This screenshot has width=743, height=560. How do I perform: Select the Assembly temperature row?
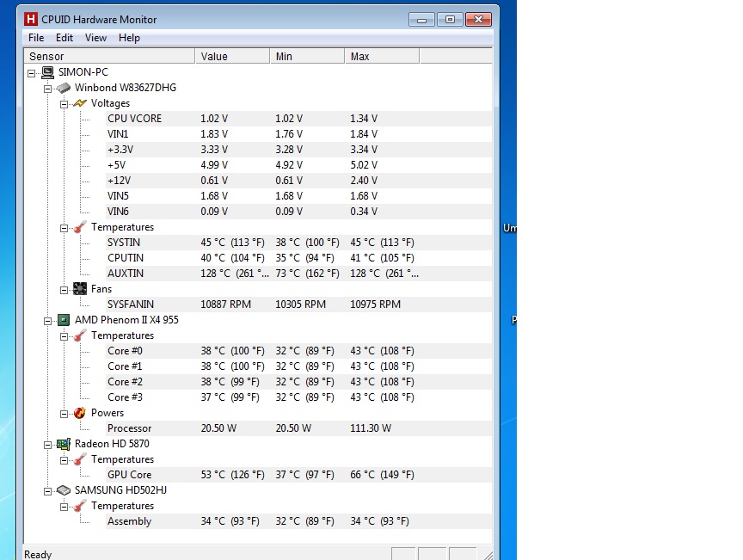coord(299,521)
